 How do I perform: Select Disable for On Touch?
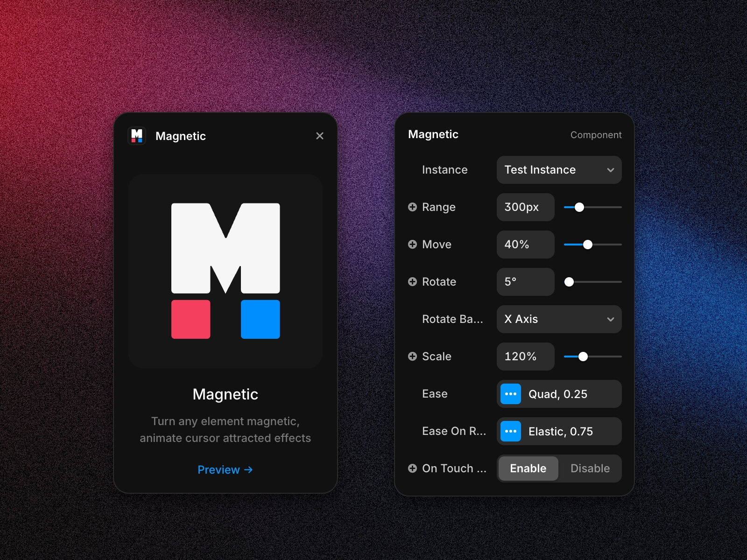point(590,469)
